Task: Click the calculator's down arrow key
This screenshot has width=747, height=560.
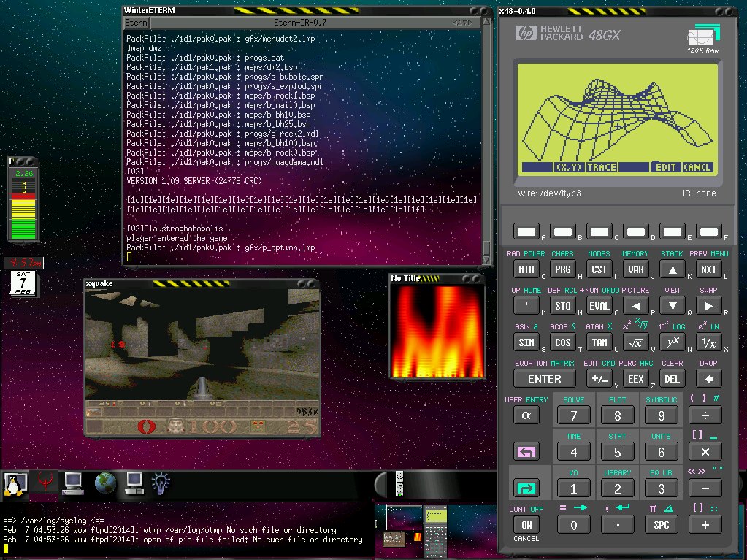Action: [x=673, y=306]
